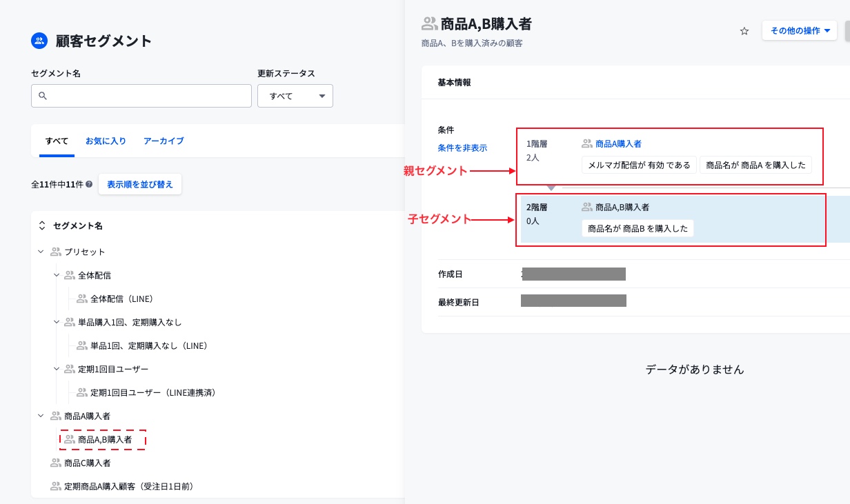850x504 pixels.
Task: Click the segment icon next to 商品C購入者
Action: (x=56, y=463)
